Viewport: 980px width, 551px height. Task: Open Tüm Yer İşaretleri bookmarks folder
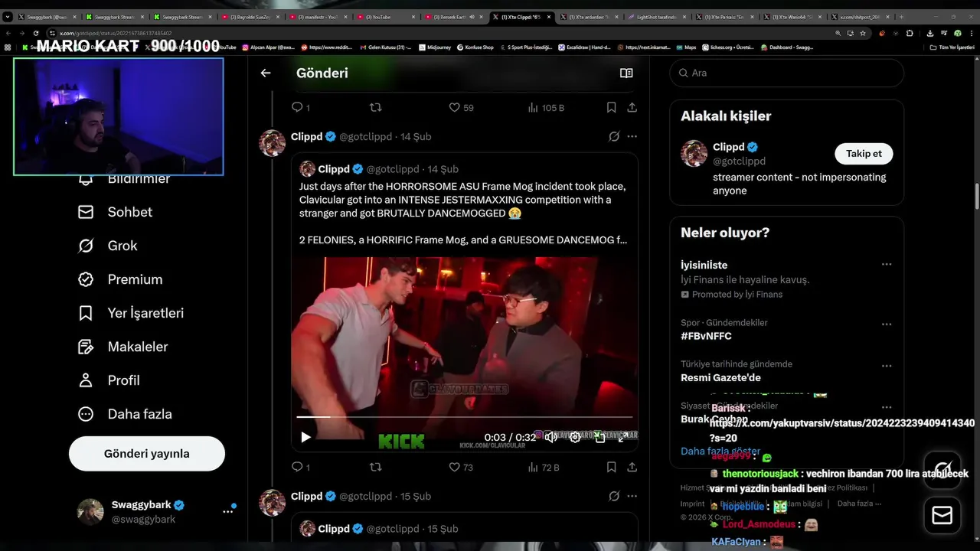coord(952,47)
